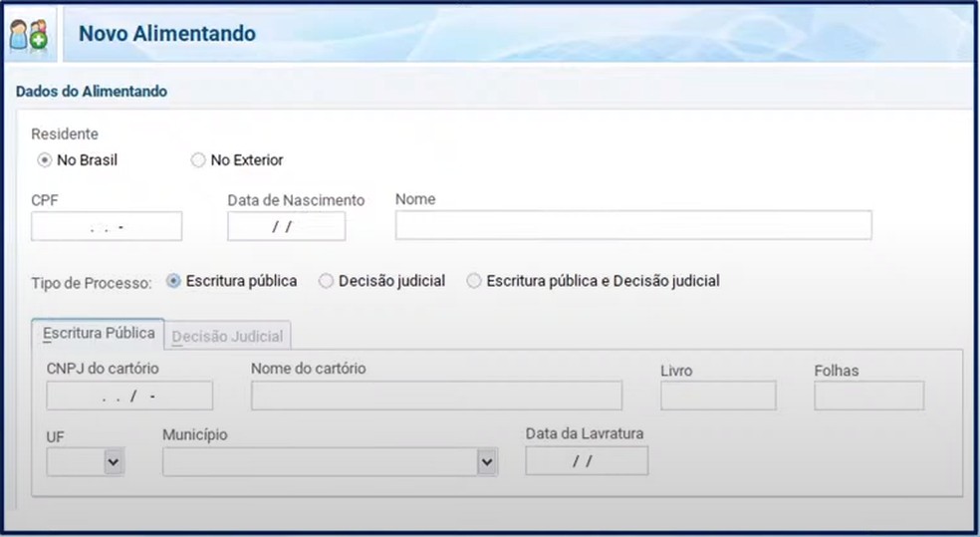Click the Novo Alimentando people icon

(x=29, y=35)
